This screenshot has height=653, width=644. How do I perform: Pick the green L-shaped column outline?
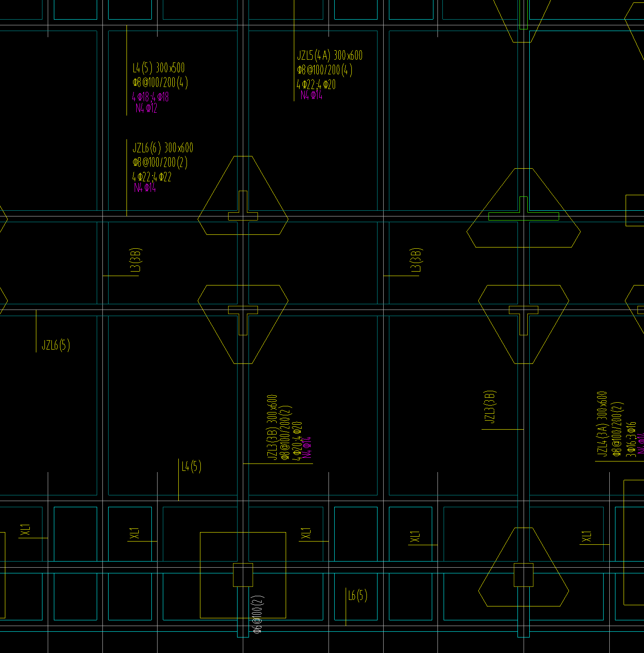[x=524, y=209]
